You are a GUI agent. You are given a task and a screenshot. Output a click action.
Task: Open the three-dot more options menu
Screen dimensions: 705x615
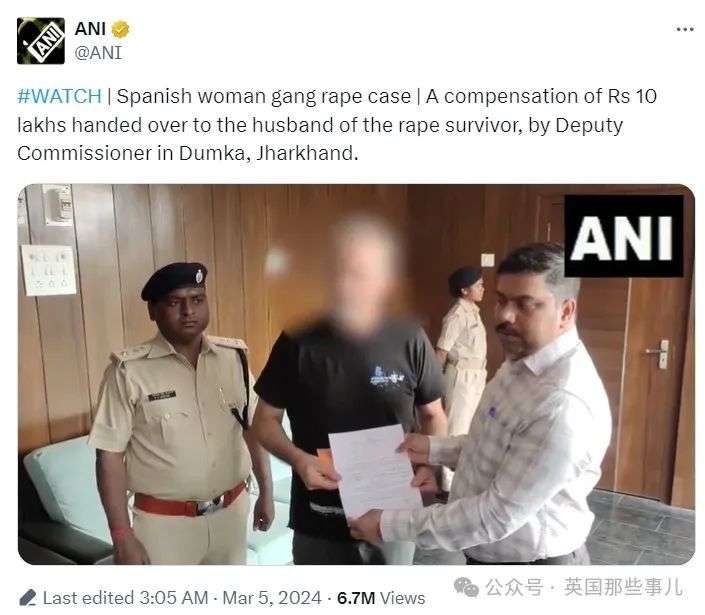(x=685, y=29)
